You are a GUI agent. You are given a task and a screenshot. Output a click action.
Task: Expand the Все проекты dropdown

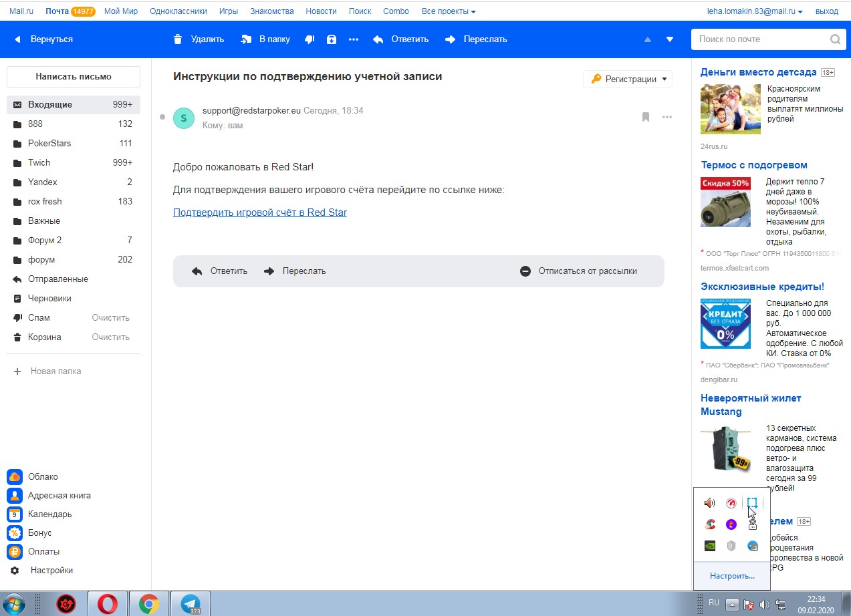(x=449, y=11)
